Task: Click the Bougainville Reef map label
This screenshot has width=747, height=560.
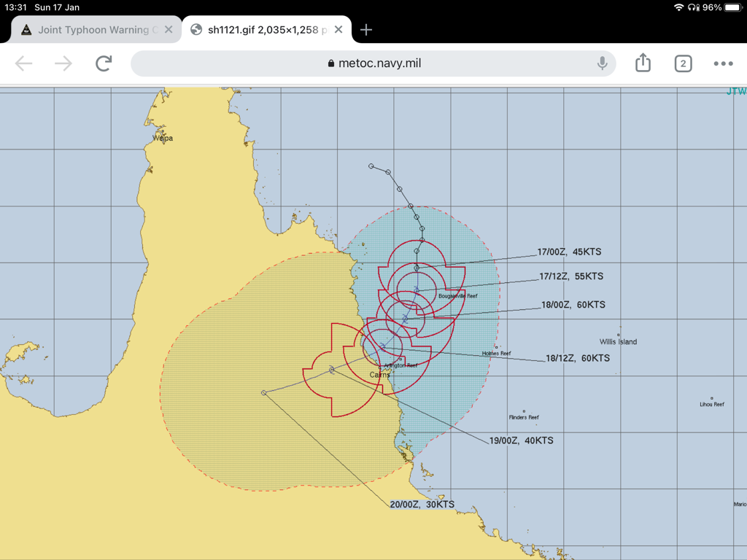Action: tap(458, 296)
